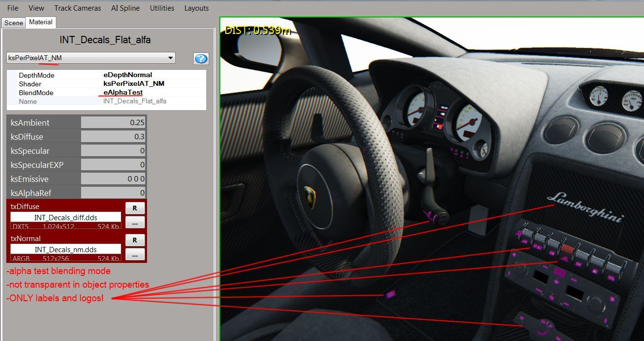Edit the ksDiffuse value field

(114, 137)
